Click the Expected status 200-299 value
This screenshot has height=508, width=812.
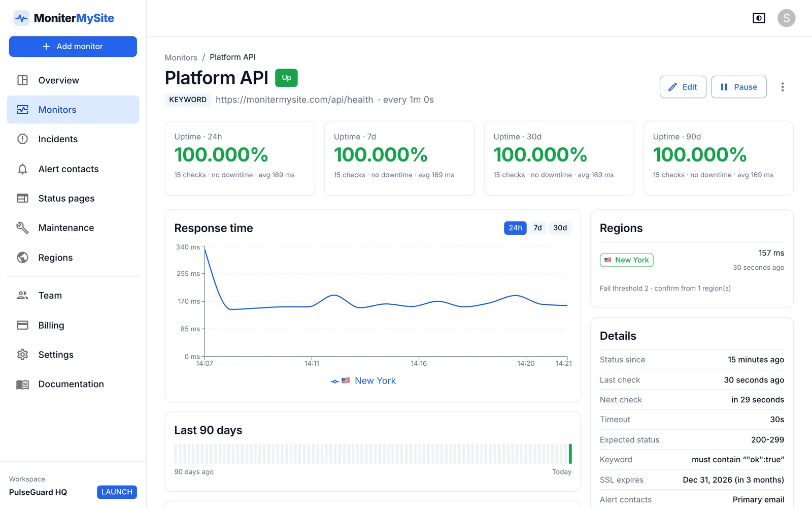[x=767, y=439]
